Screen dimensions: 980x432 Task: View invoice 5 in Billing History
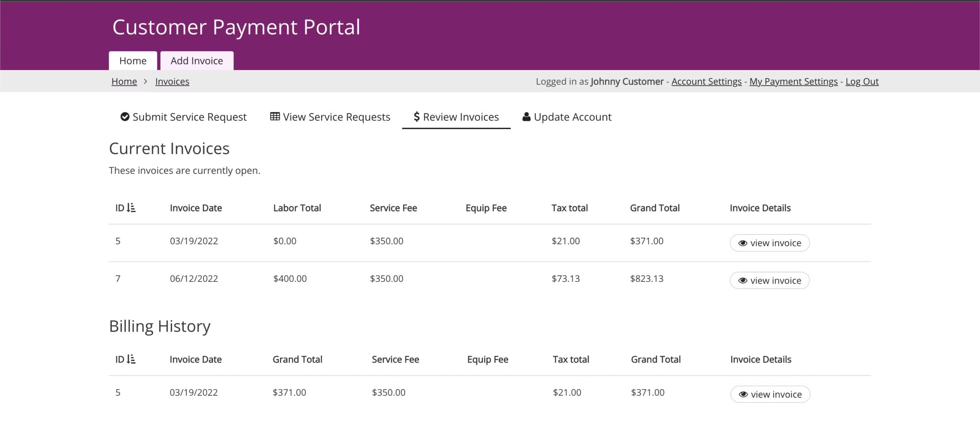click(x=770, y=394)
